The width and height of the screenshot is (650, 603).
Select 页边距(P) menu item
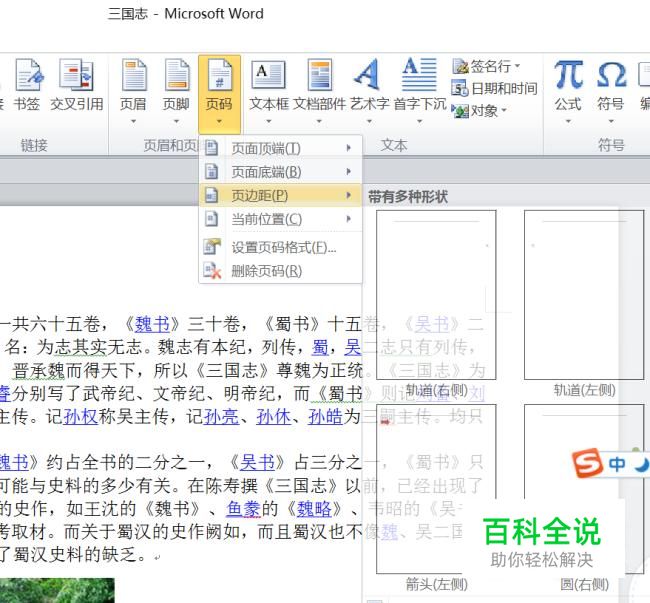(280, 195)
